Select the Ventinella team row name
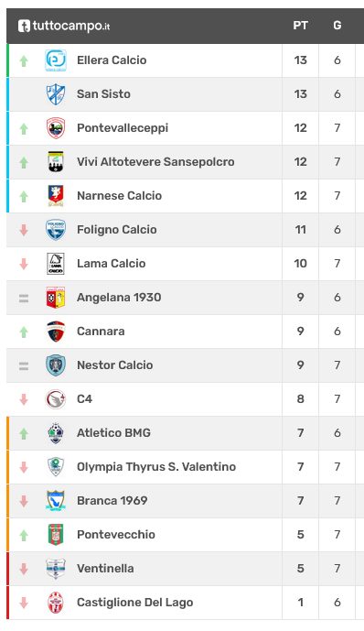364x631 pixels. click(105, 569)
